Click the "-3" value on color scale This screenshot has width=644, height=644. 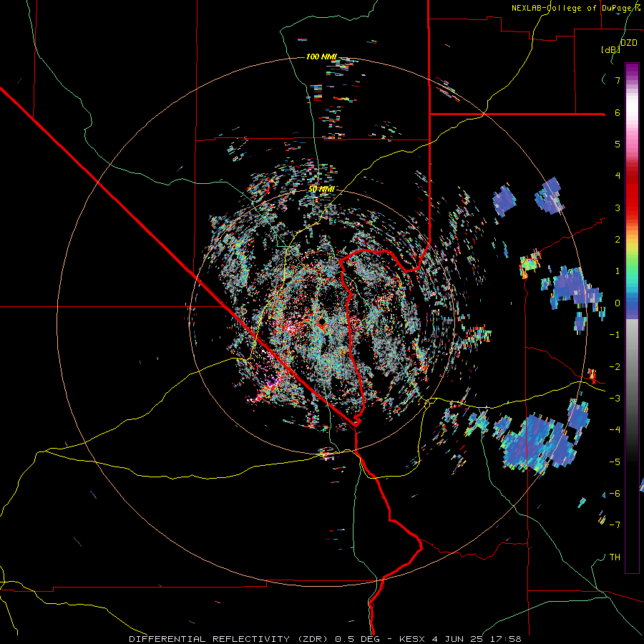615,398
